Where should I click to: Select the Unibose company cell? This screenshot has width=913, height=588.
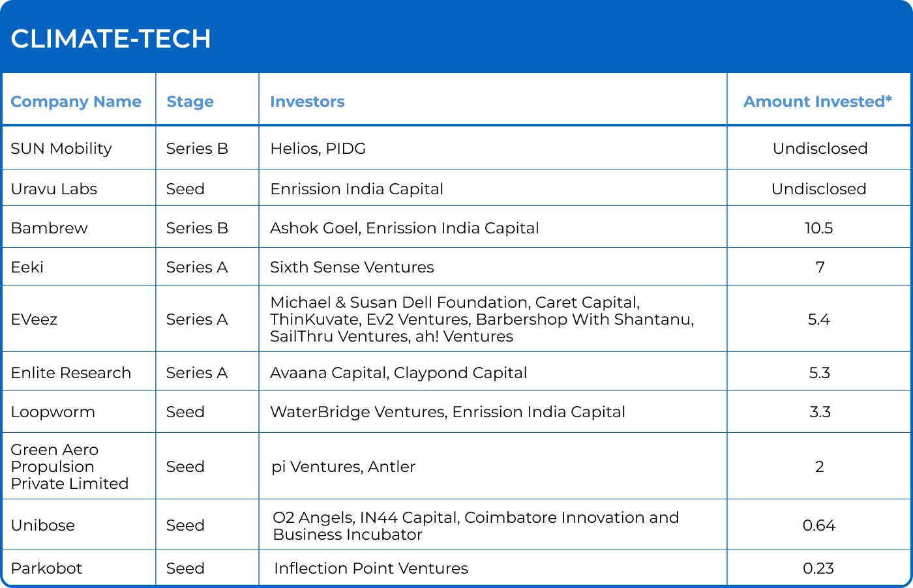[x=43, y=525]
